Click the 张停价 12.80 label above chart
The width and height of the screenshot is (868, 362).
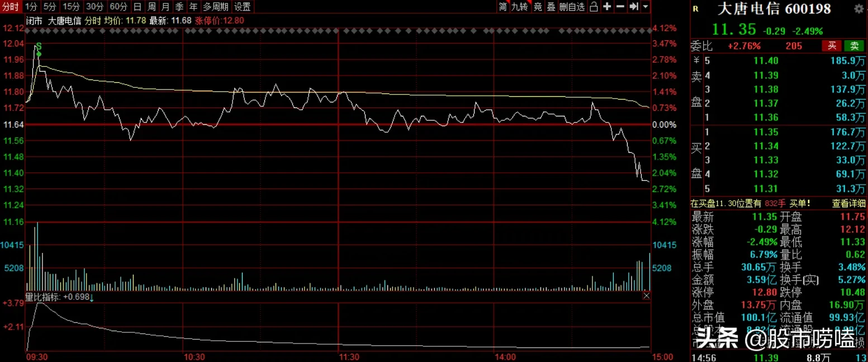click(220, 21)
